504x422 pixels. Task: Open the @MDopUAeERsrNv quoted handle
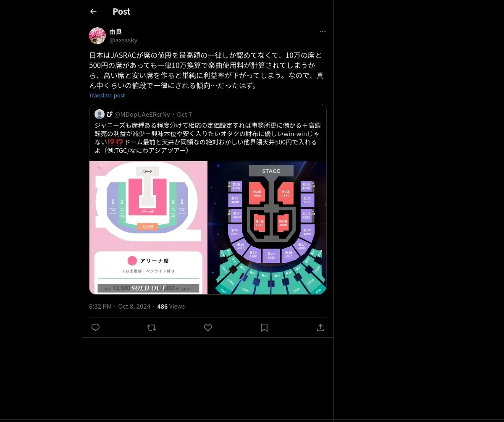pyautogui.click(x=142, y=115)
